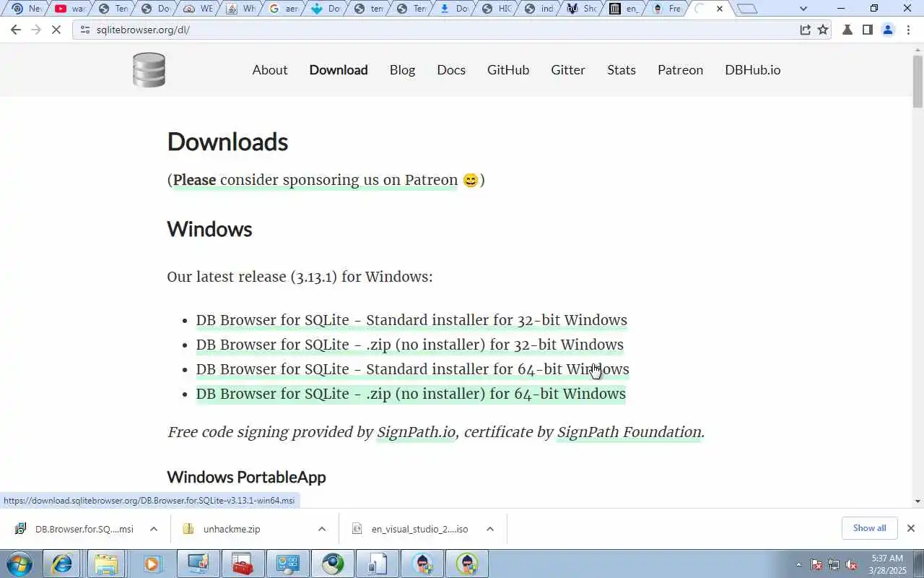
Task: Open the phone device taskbar icon
Action: coord(378,564)
